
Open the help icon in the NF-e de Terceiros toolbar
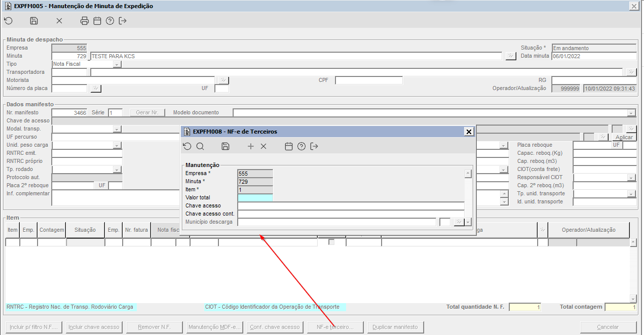coord(301,146)
